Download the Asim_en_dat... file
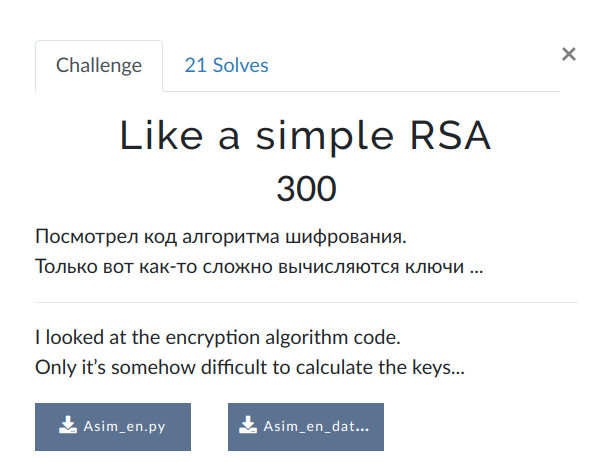 click(306, 427)
